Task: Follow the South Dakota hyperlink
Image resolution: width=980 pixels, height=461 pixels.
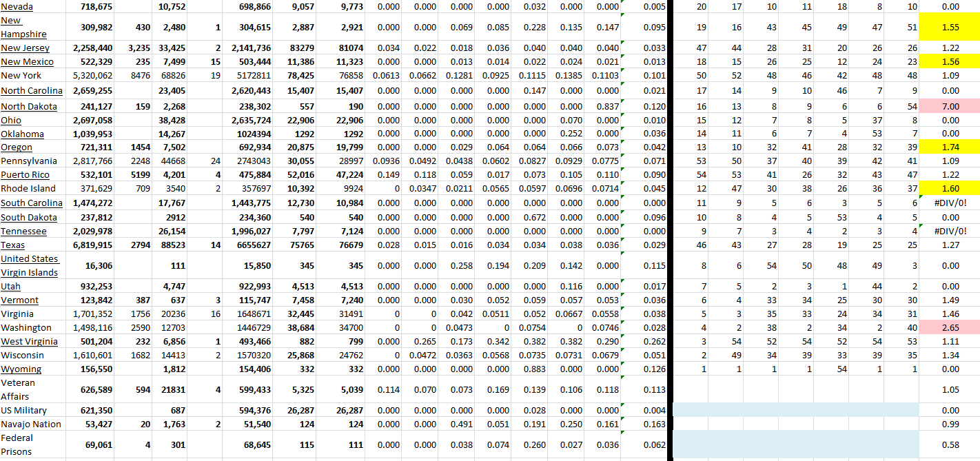Action: coord(28,217)
